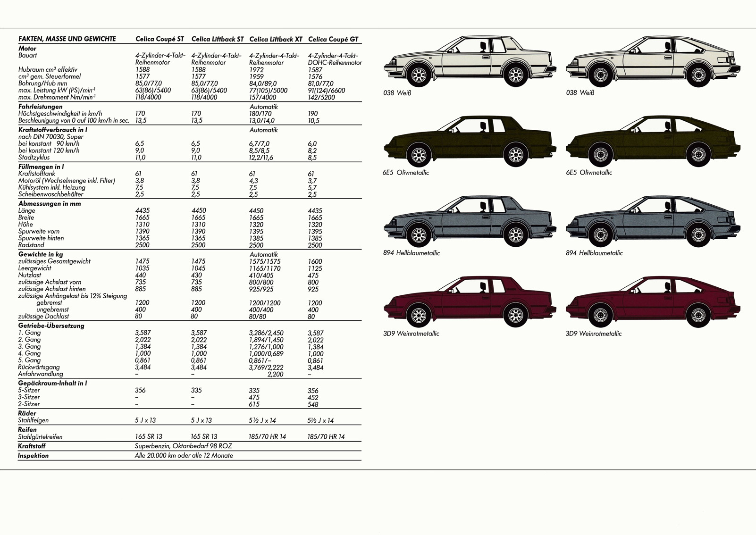Click the torque value '157/4000'

coord(263,97)
